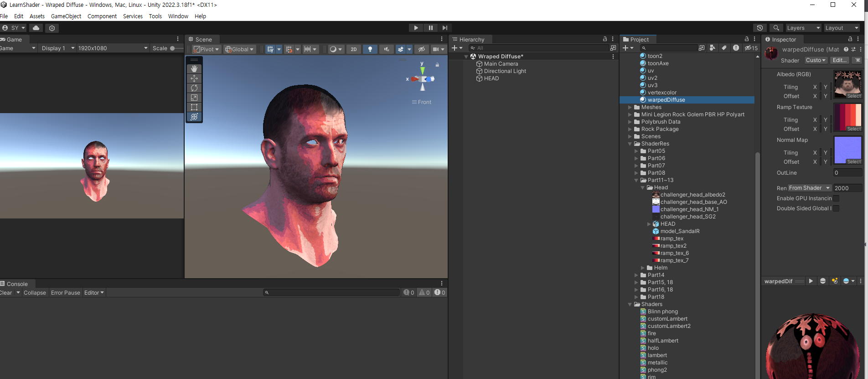Image resolution: width=868 pixels, height=379 pixels.
Task: Toggle 2D view mode in Scene
Action: click(354, 49)
